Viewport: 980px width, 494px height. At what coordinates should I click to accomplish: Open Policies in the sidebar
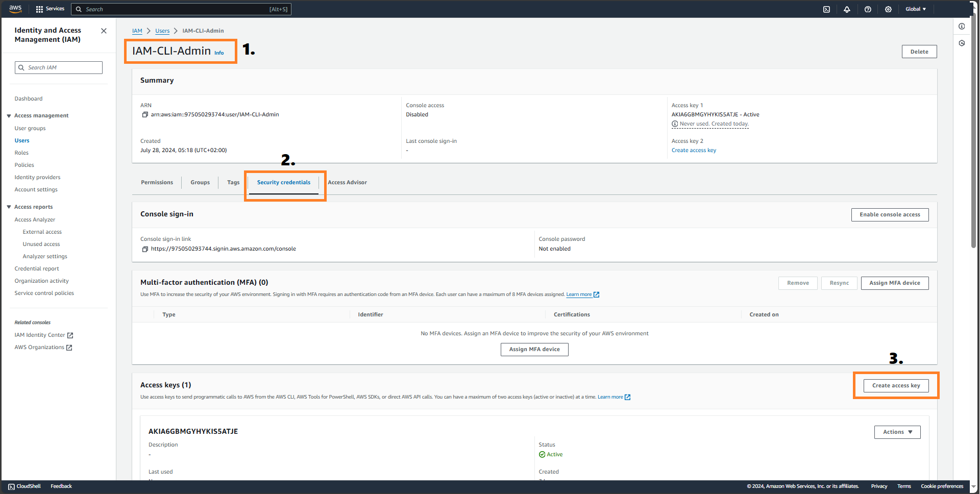point(24,165)
